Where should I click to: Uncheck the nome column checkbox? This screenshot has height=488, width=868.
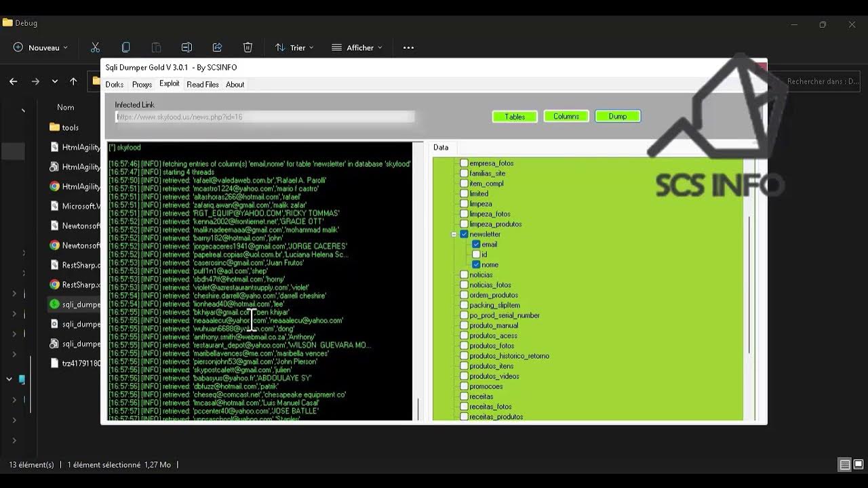pos(476,265)
